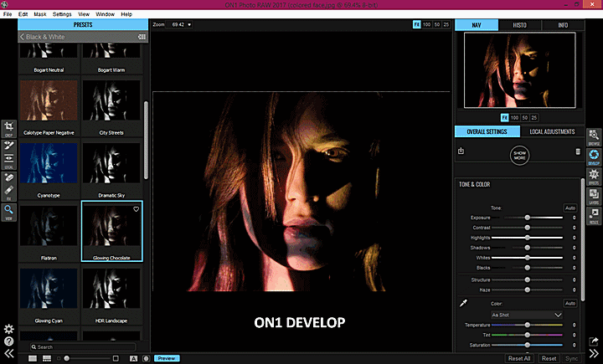Image resolution: width=603 pixels, height=364 pixels.
Task: Open the Resize module
Action: coord(594,216)
